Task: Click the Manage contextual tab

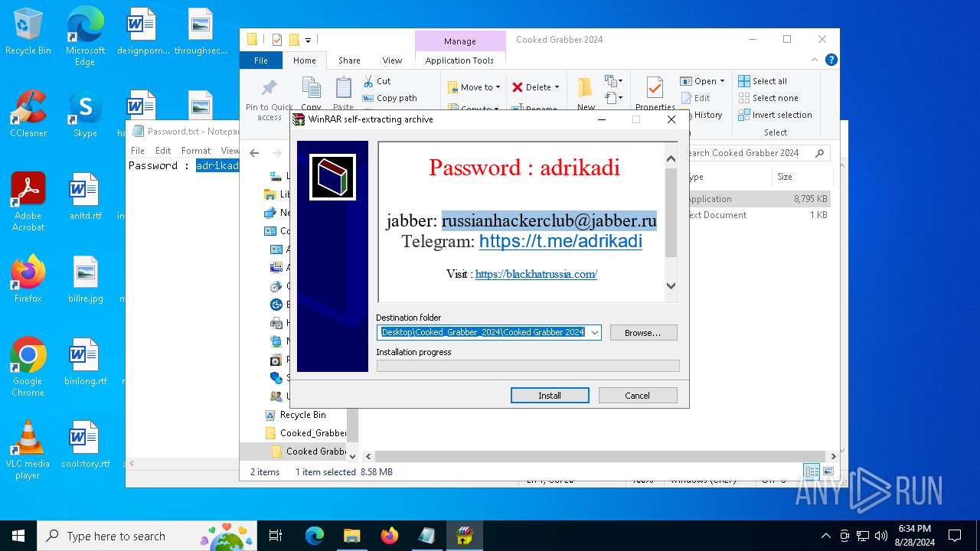Action: pos(459,41)
